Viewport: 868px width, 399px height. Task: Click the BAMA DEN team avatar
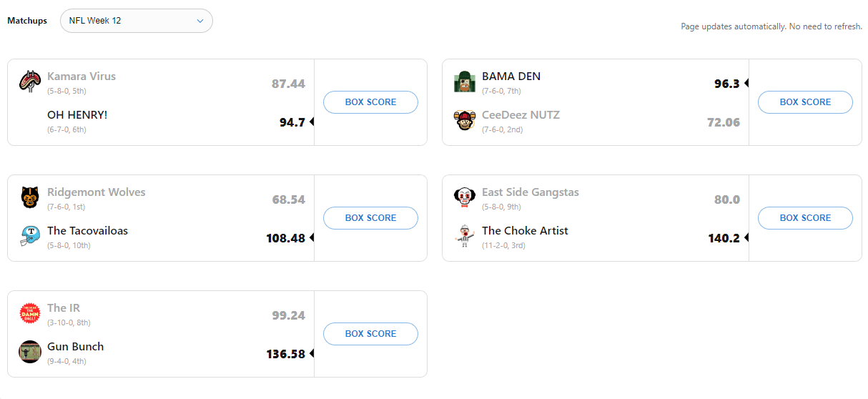point(465,82)
